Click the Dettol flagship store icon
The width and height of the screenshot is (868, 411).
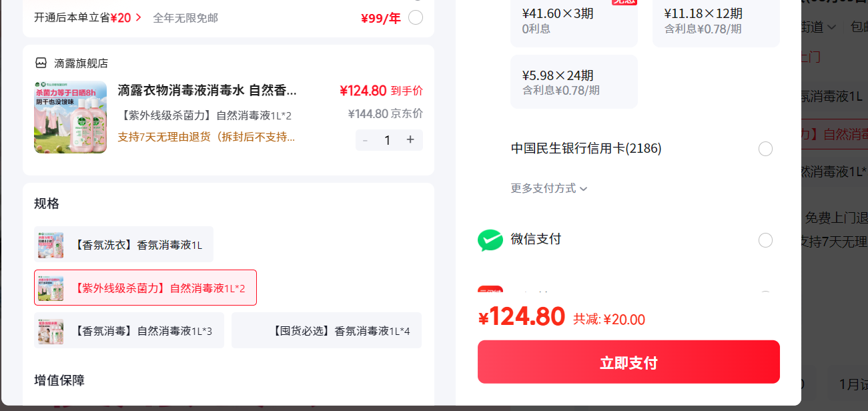(x=41, y=63)
